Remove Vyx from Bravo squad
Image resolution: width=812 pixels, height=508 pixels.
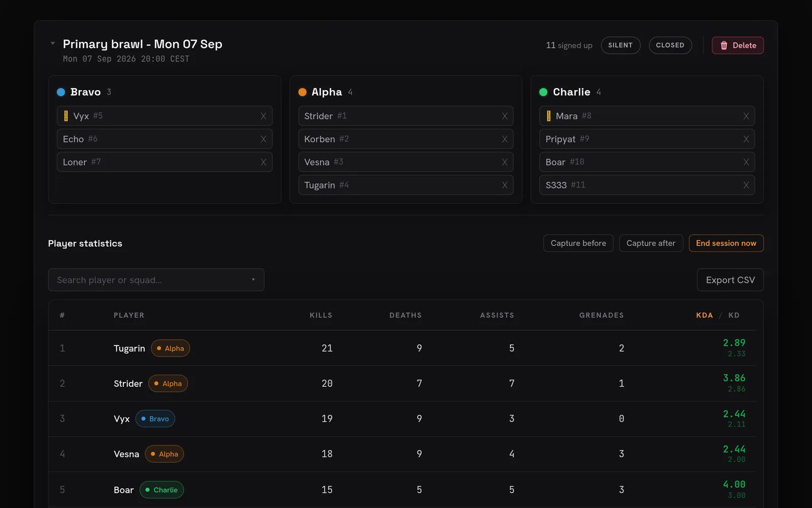click(263, 116)
